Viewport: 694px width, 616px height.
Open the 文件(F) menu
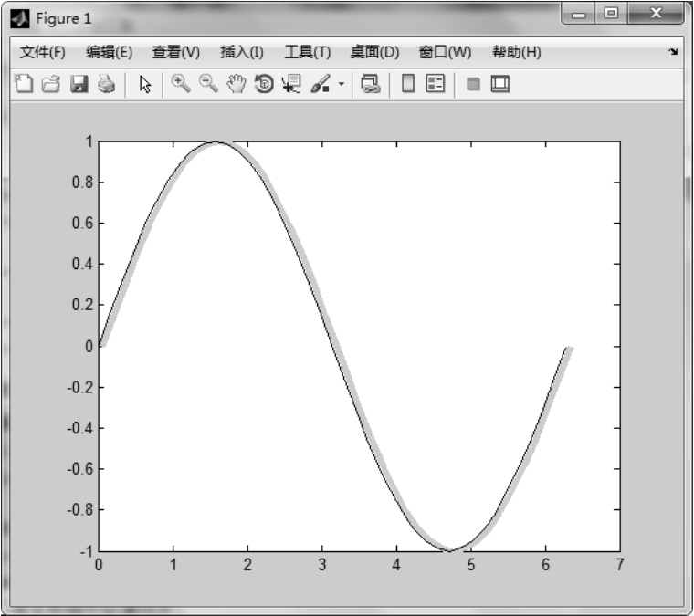[x=42, y=52]
